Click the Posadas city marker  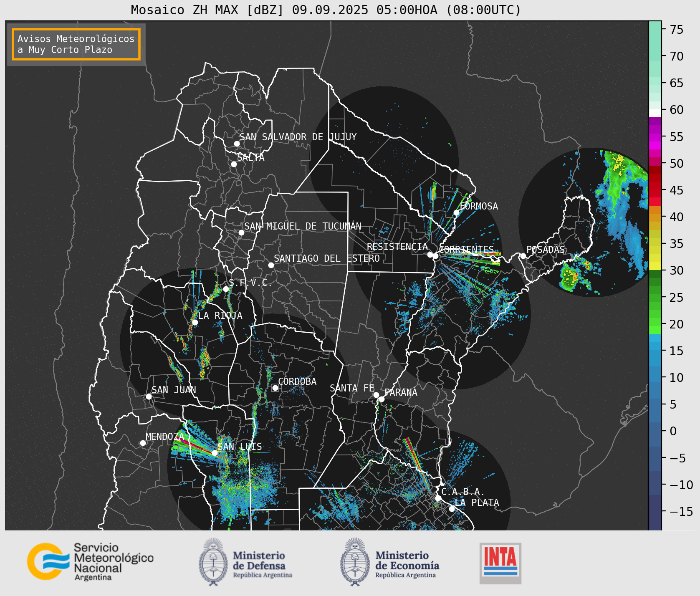pos(523,256)
